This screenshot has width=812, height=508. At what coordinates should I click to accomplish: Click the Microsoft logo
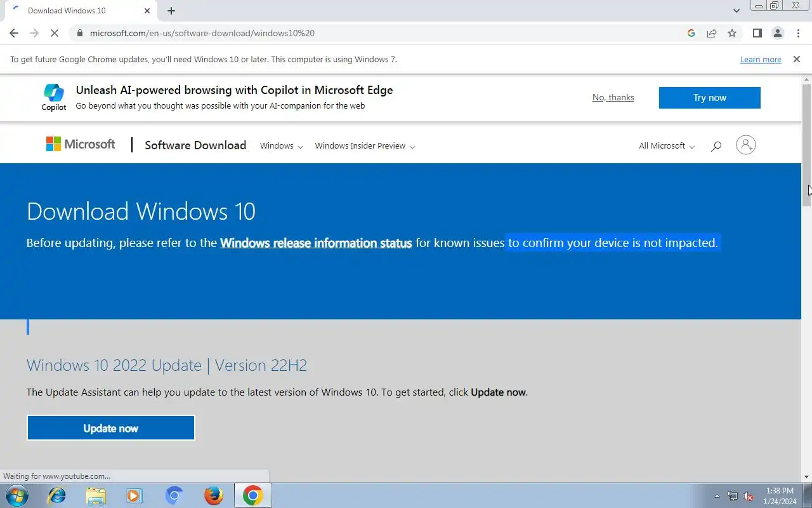tap(81, 144)
